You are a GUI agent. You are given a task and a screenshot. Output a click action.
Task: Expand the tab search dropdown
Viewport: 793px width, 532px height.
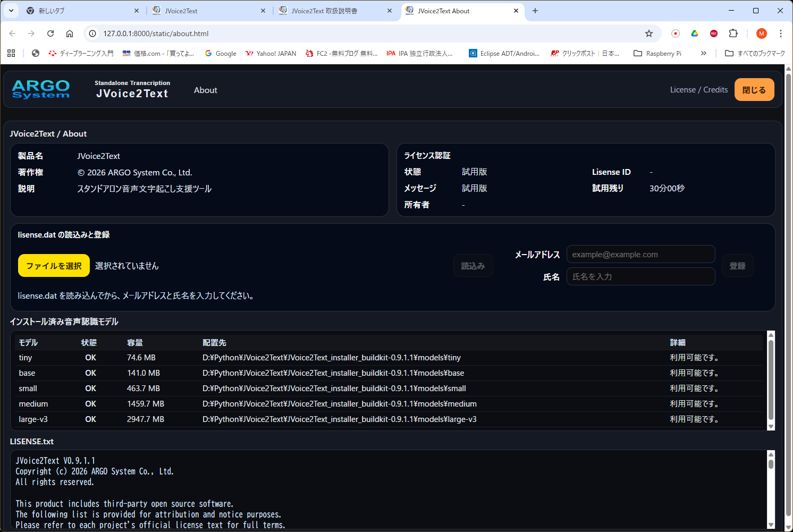11,11
